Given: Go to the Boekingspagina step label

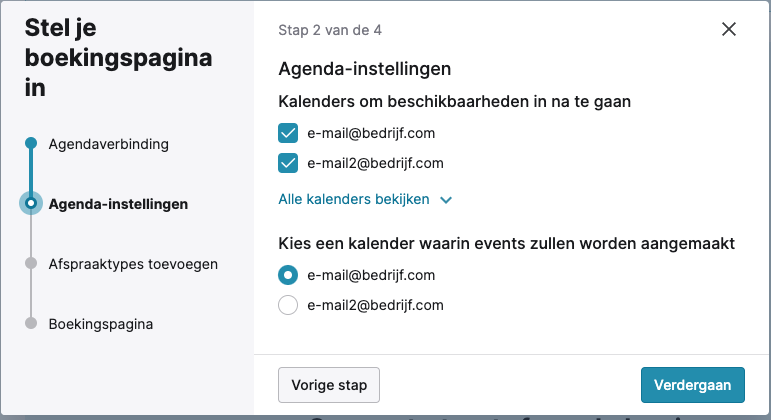Looking at the screenshot, I should pos(101,324).
